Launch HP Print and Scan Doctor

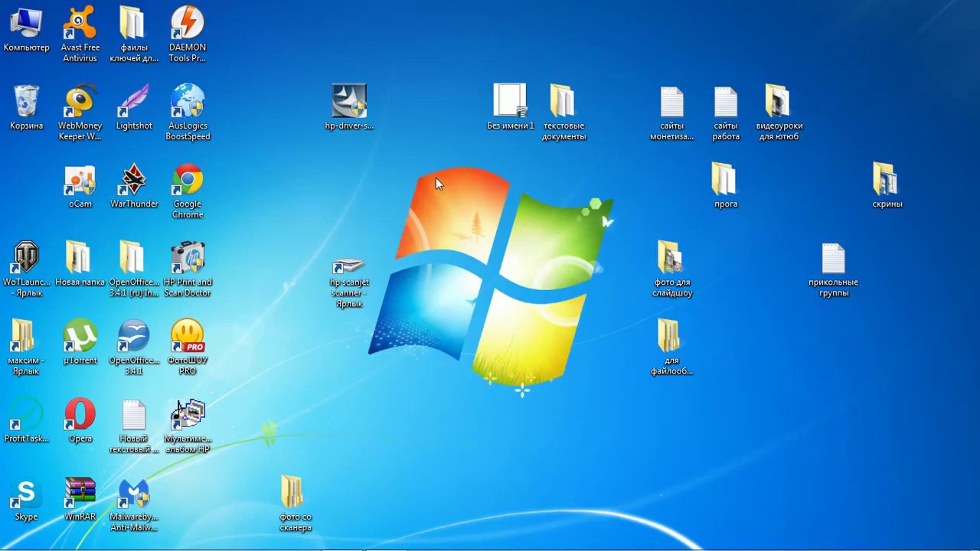coord(188,270)
